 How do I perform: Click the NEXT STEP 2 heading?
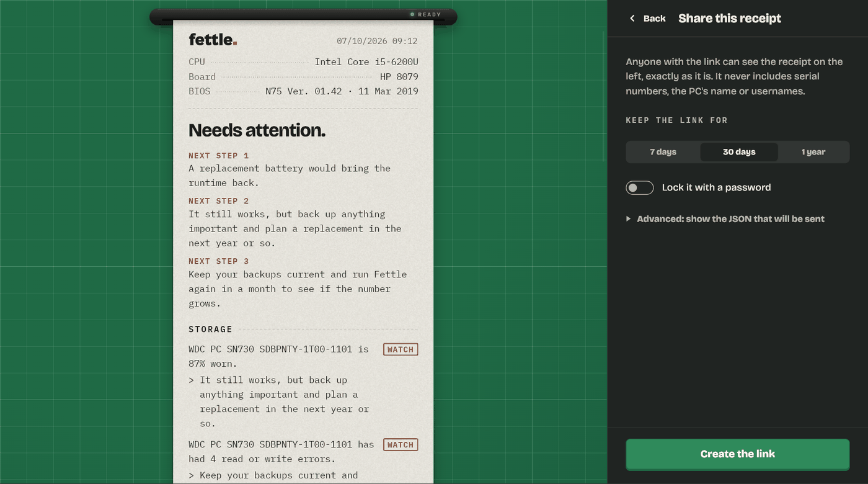click(x=219, y=201)
